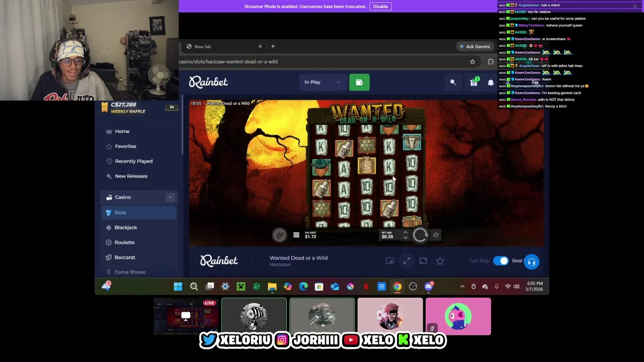The width and height of the screenshot is (644, 362).
Task: Open the Rainbet rewards gift icon
Action: [473, 82]
